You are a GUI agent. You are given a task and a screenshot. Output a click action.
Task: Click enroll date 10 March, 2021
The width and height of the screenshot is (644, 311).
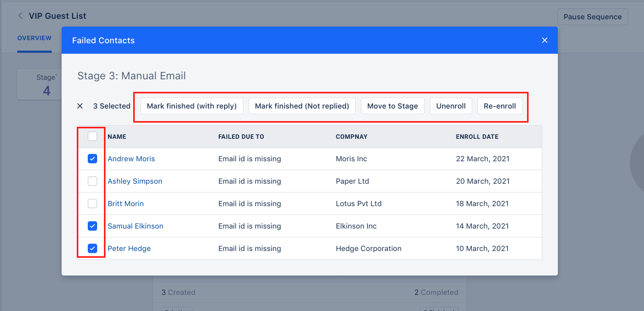coord(483,248)
